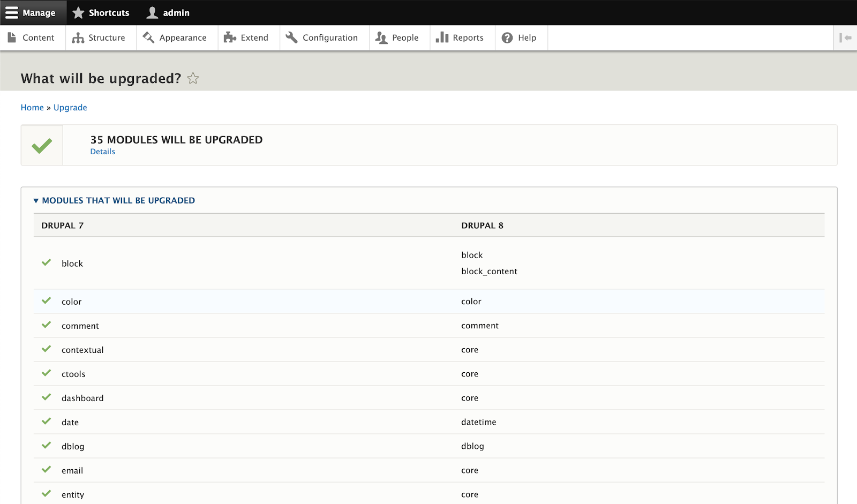Click checkmark beside date module
The image size is (857, 504).
click(x=47, y=421)
